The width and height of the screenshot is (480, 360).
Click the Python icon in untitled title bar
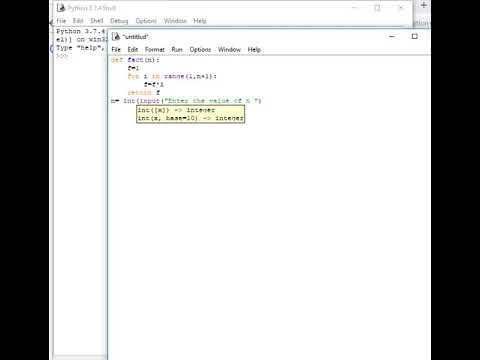click(x=116, y=36)
